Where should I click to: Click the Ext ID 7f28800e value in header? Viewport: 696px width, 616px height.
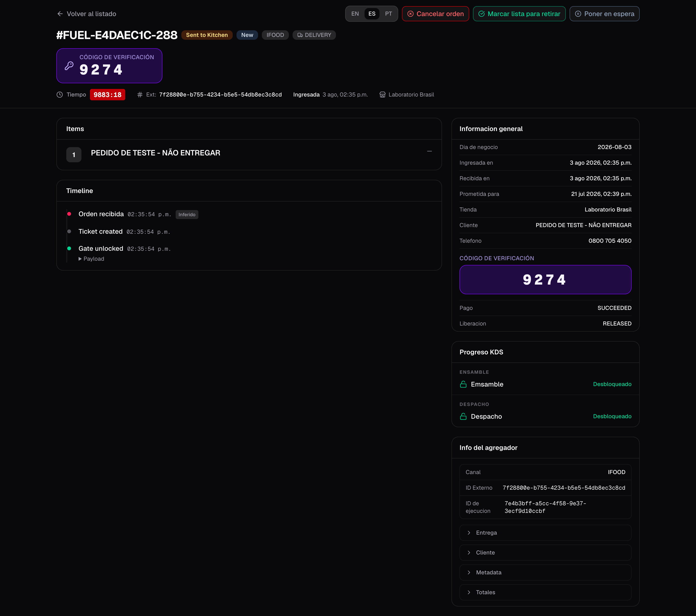coord(220,95)
